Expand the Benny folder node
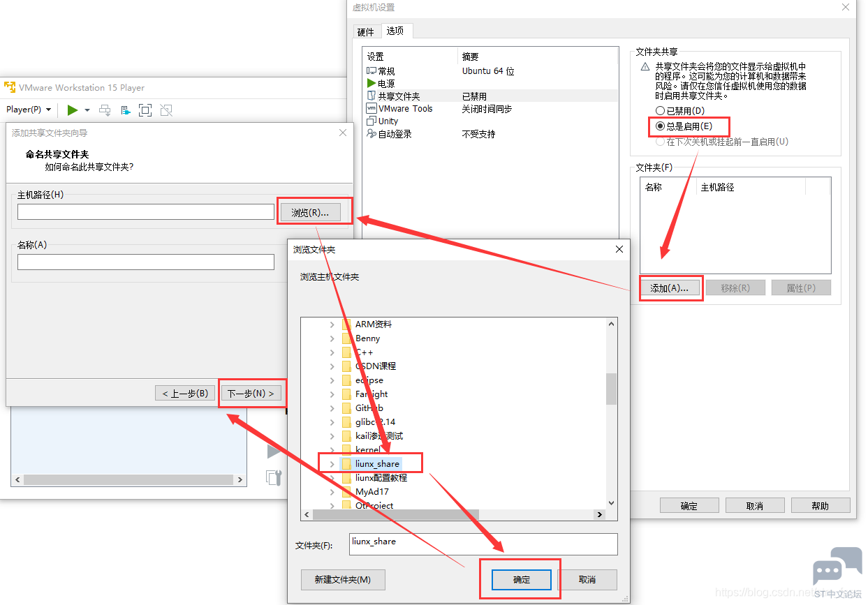Viewport: 868px width, 605px height. coord(332,338)
